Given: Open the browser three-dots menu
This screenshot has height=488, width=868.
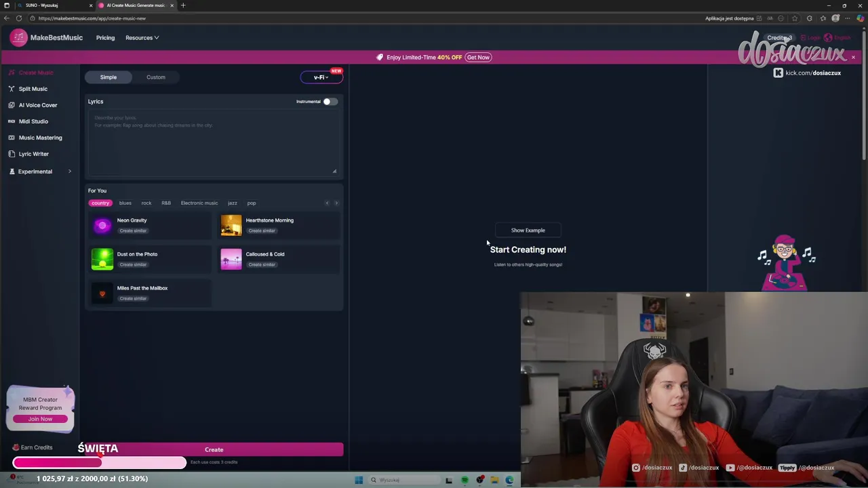Looking at the screenshot, I should click(x=848, y=18).
